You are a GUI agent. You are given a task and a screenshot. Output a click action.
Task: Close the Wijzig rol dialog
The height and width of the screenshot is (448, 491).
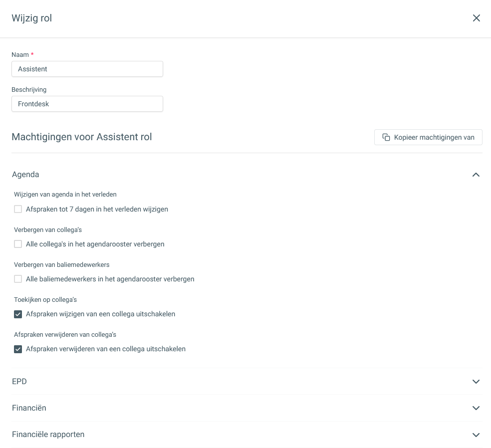coord(477,18)
